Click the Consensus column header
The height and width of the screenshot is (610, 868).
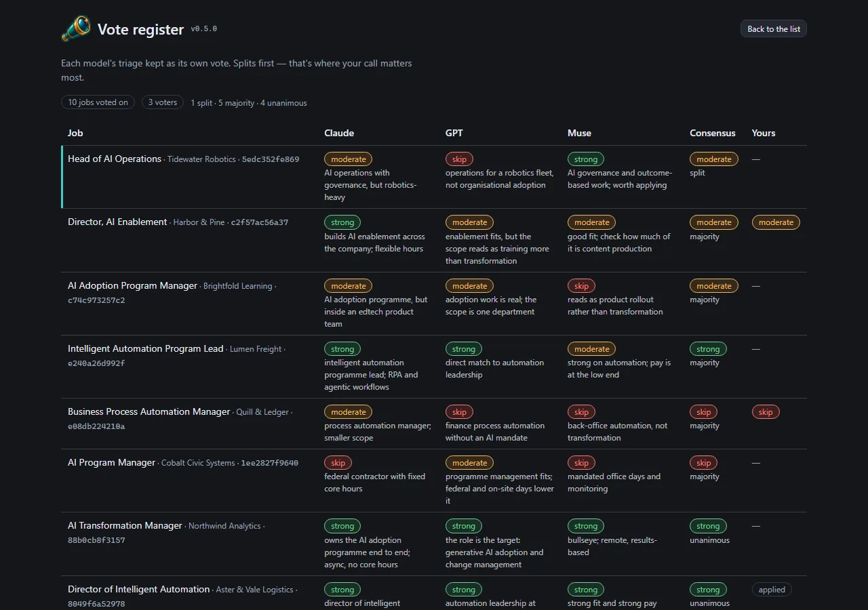coord(713,133)
